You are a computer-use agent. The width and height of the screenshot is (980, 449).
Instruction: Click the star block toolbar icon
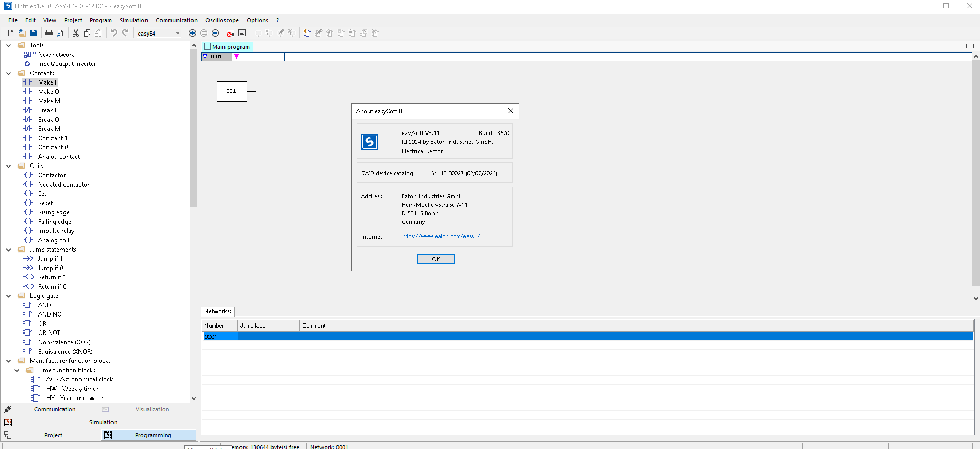pyautogui.click(x=307, y=33)
